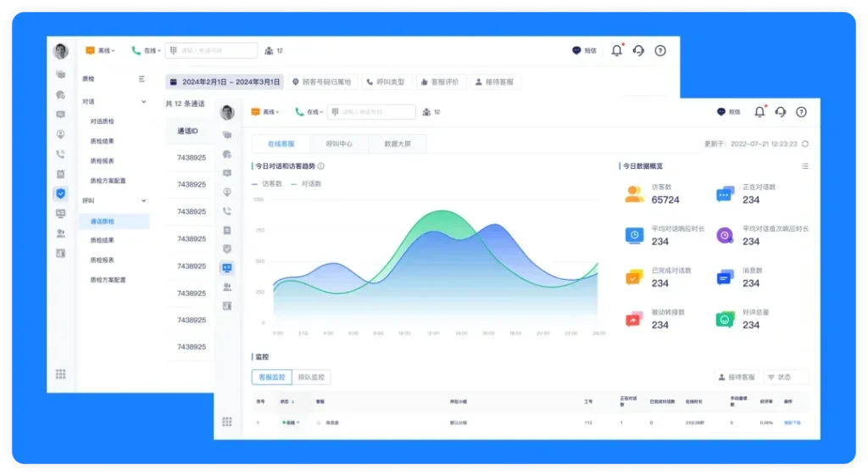The height and width of the screenshot is (476, 868).
Task: Click the info icon next to 今日对话和访客趋势
Action: pos(321,166)
